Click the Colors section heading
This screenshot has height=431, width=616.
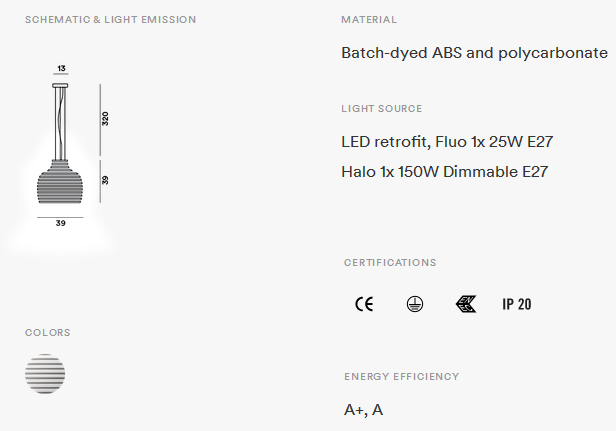[48, 332]
